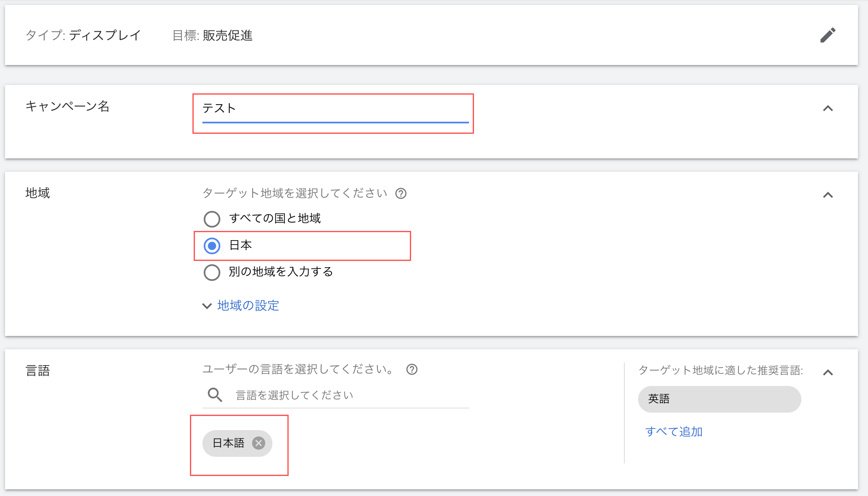The height and width of the screenshot is (496, 868).
Task: Click the 目標: 販売促進 text
Action: [x=212, y=35]
